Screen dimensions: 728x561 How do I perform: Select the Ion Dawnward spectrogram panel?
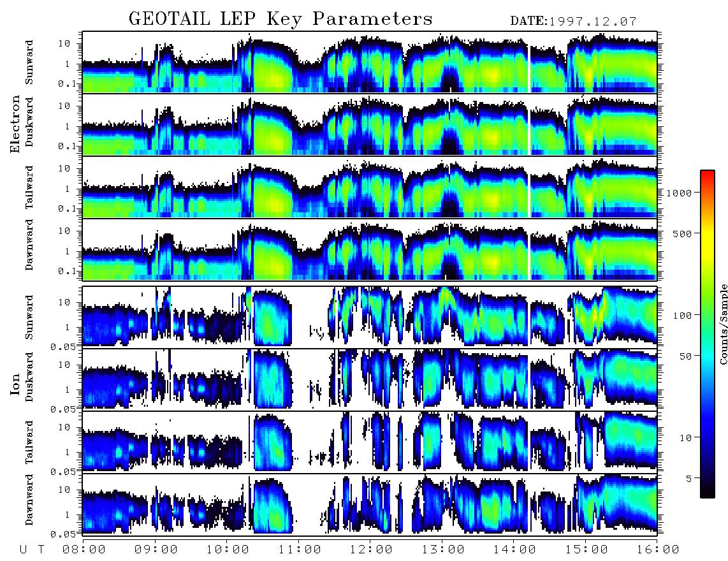click(x=370, y=504)
